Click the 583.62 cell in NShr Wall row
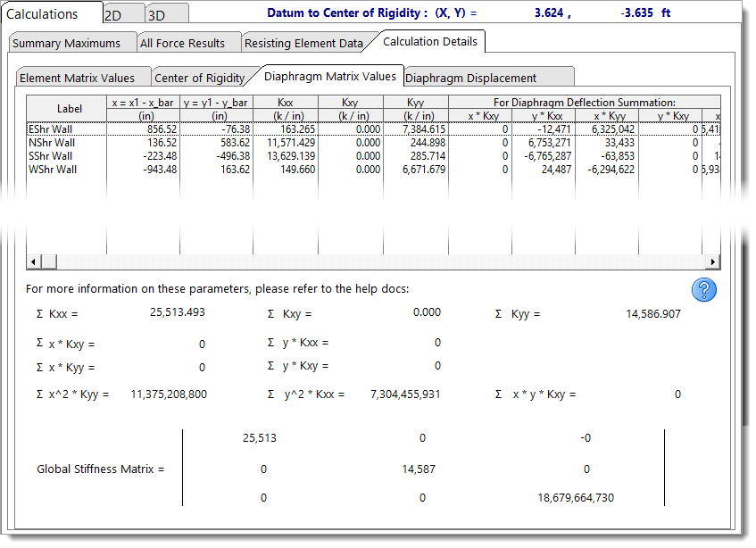 (217, 143)
